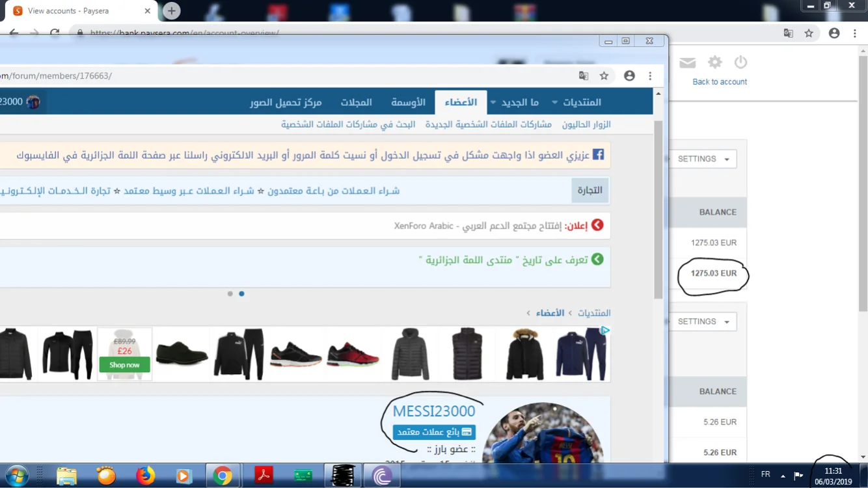Click the forum window vertical scrollbar
Screen dimensions: 868x488
658,208
